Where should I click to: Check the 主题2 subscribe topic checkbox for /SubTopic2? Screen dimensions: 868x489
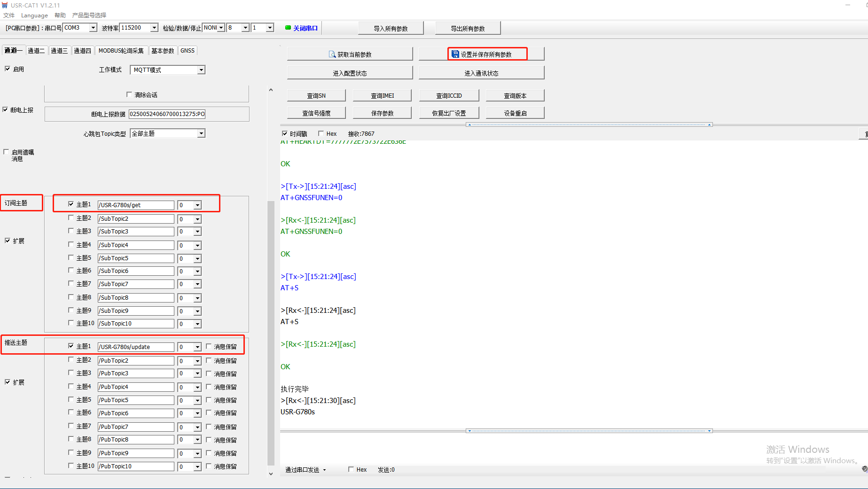(x=71, y=218)
